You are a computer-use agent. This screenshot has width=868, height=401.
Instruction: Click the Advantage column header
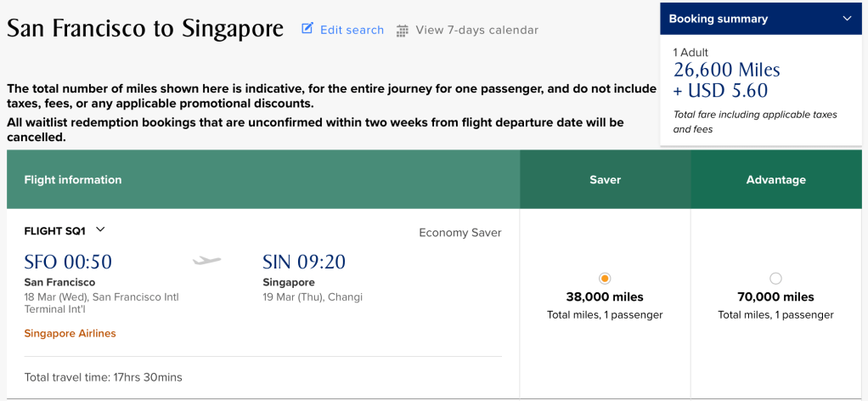coord(775,179)
